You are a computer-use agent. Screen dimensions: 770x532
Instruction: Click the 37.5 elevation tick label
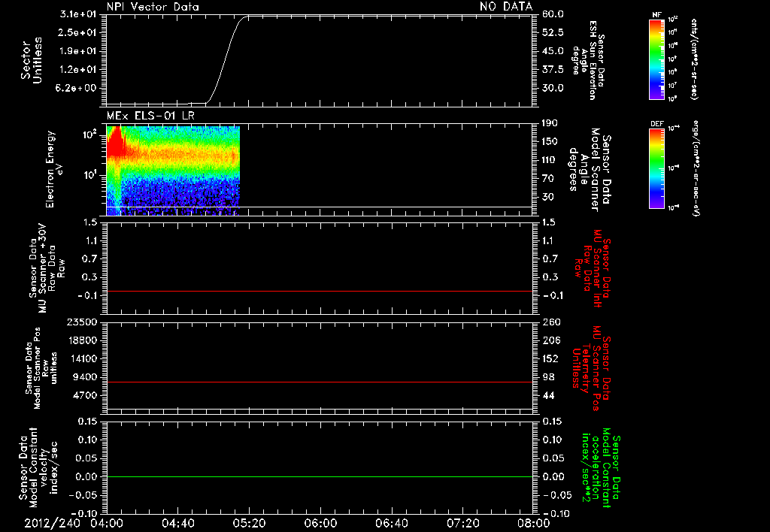click(x=553, y=70)
